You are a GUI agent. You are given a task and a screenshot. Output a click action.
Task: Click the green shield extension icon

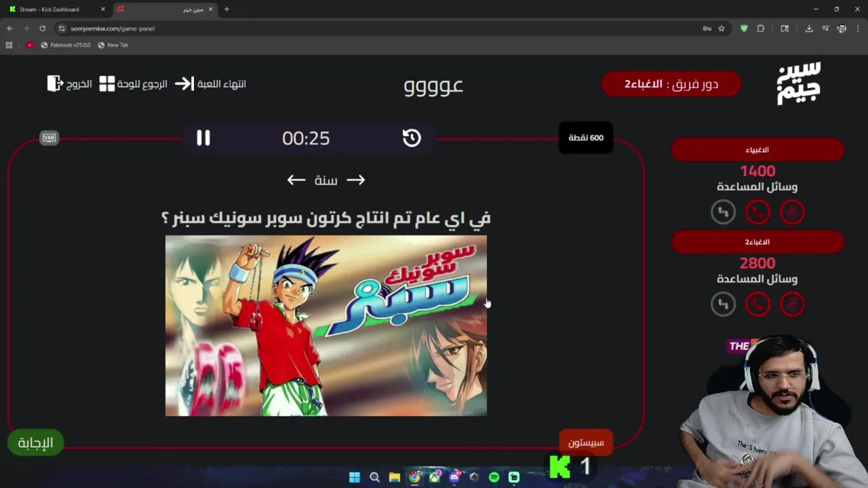coord(744,28)
